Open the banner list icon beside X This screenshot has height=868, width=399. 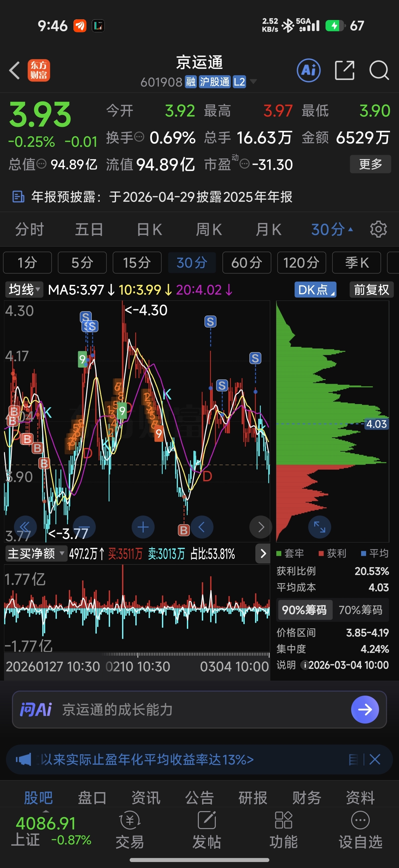click(x=353, y=759)
